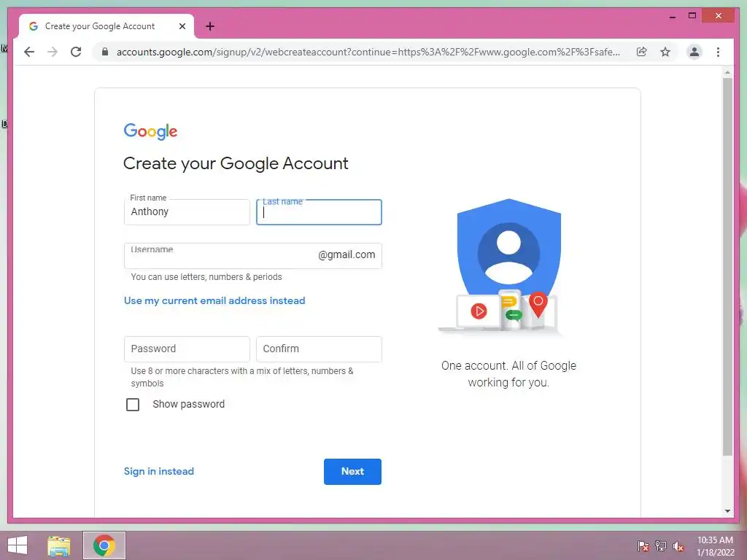Click the network tray icon
Viewport: 747px width, 560px height.
click(660, 545)
